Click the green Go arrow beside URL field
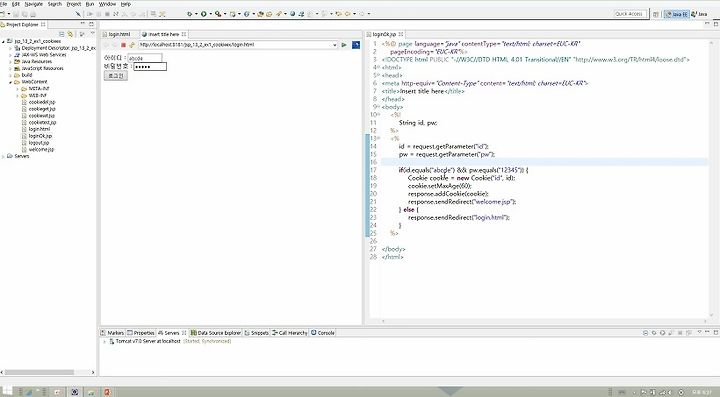Screen dimensions: 720x397 344,45
